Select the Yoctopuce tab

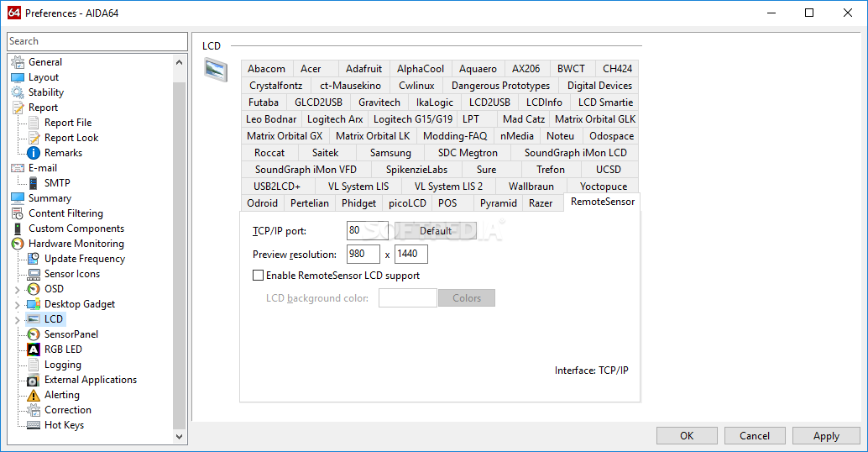(x=604, y=187)
